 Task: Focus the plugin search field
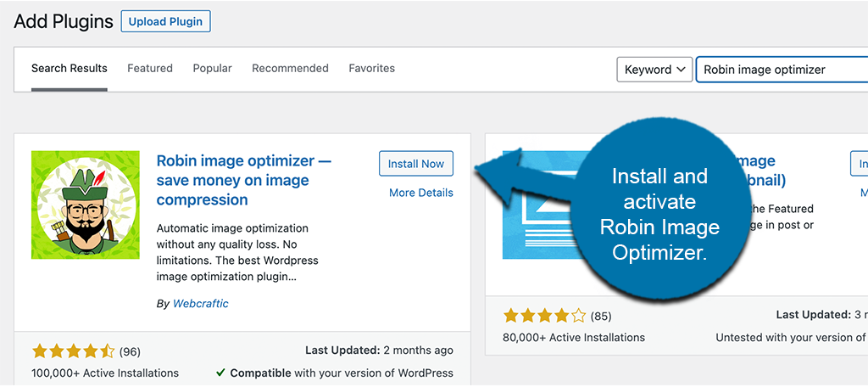782,70
